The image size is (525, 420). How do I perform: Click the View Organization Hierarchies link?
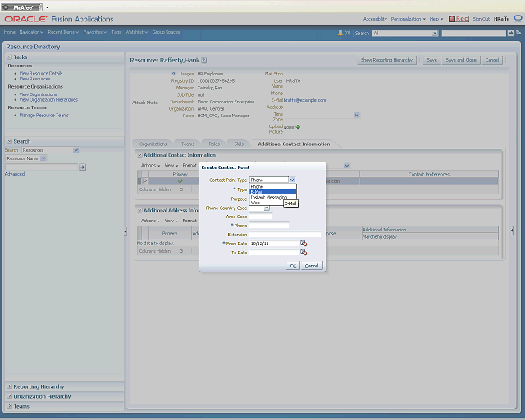pyautogui.click(x=48, y=100)
